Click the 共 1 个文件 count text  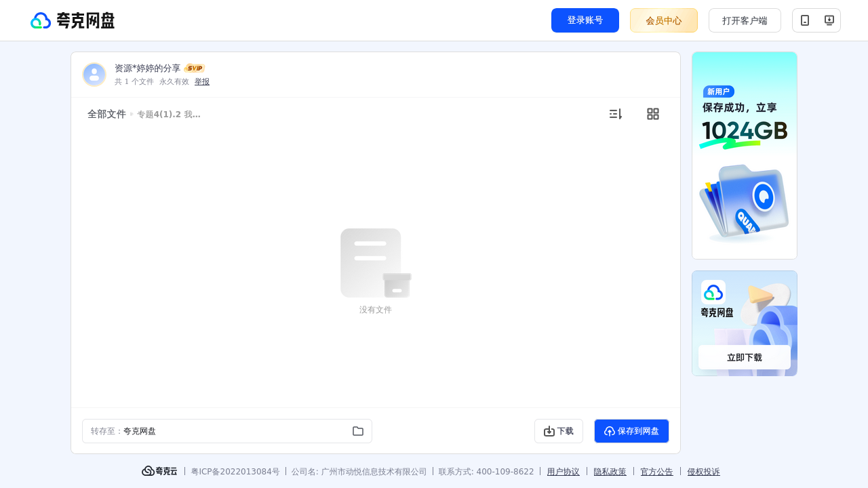[x=134, y=81]
